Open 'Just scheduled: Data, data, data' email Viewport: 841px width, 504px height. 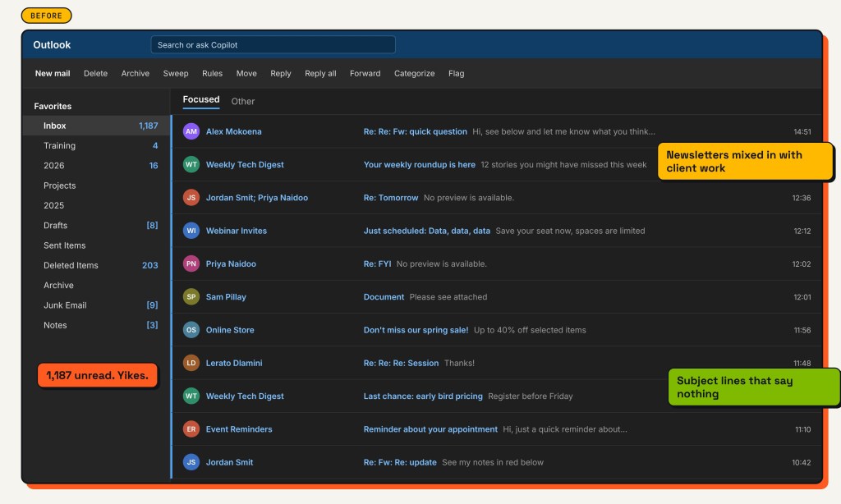click(x=497, y=231)
